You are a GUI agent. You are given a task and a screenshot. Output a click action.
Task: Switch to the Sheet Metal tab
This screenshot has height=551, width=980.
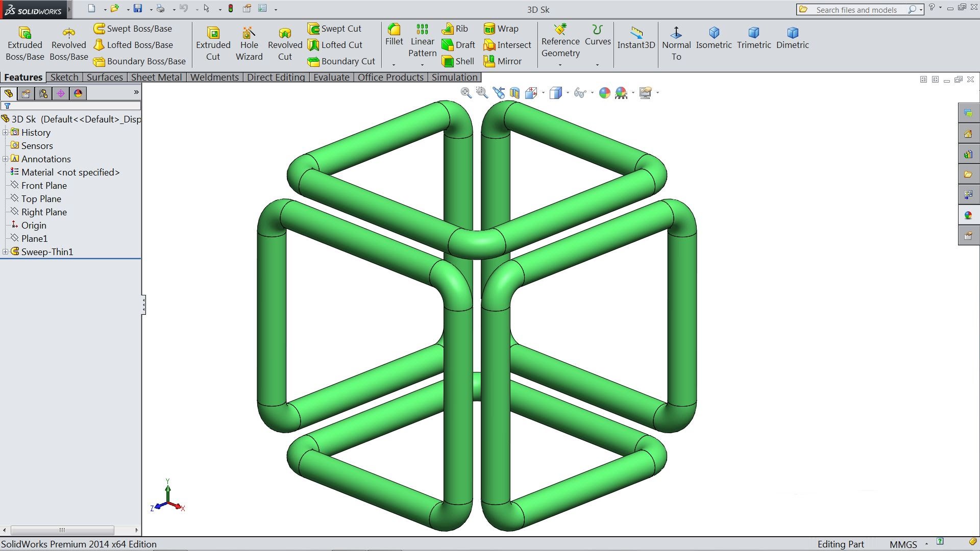pyautogui.click(x=156, y=77)
